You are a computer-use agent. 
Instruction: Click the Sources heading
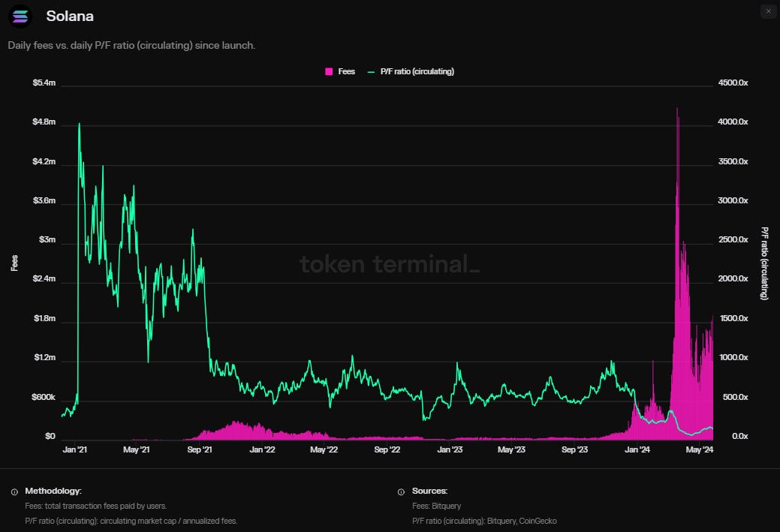430,491
